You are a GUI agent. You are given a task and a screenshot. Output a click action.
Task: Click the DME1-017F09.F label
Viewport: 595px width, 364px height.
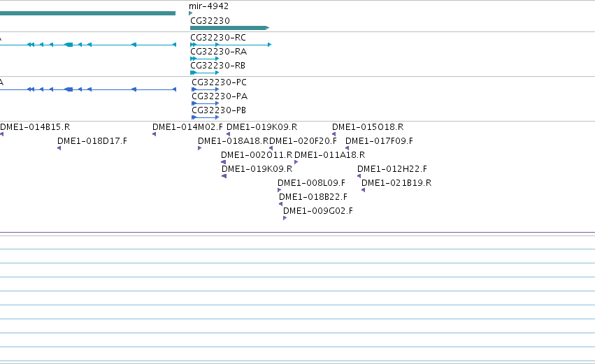(x=379, y=141)
